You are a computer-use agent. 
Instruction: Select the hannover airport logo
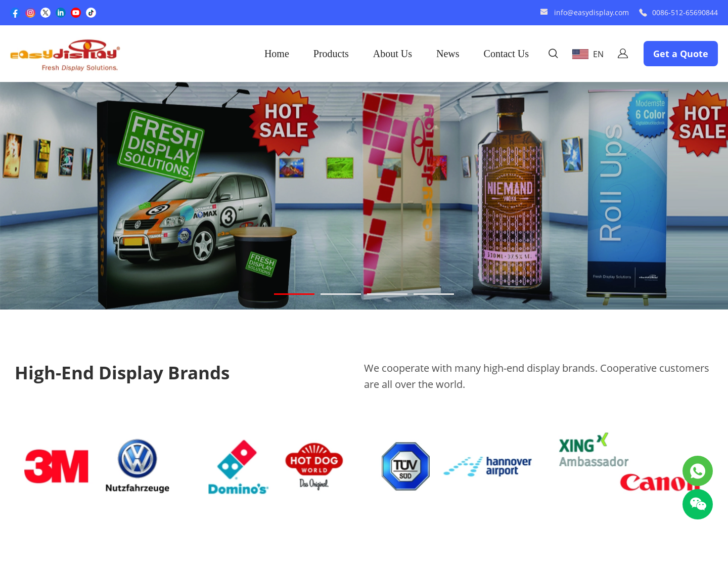488,466
